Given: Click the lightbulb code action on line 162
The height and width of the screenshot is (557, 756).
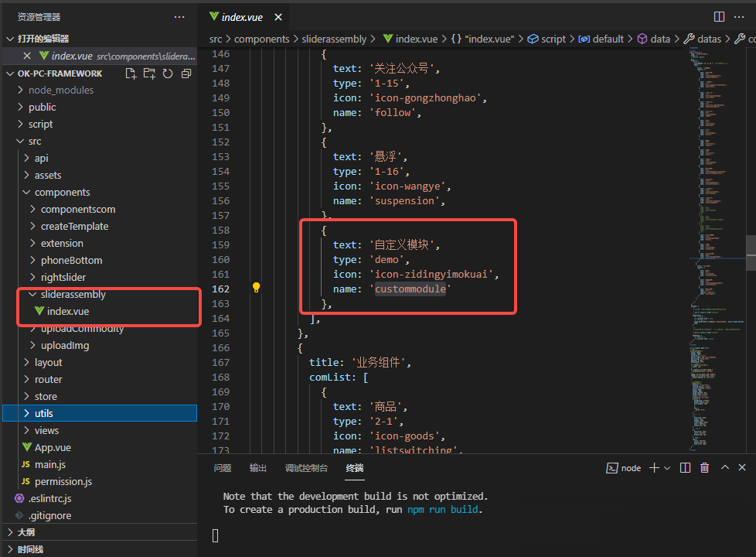Looking at the screenshot, I should coord(257,288).
